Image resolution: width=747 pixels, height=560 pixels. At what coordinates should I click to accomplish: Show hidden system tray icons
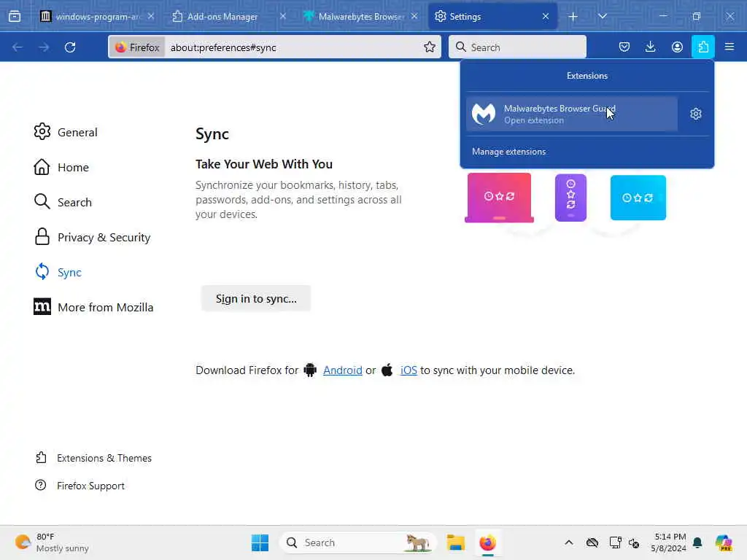pyautogui.click(x=569, y=542)
